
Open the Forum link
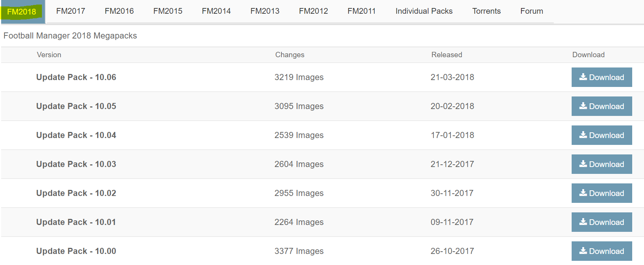[532, 11]
